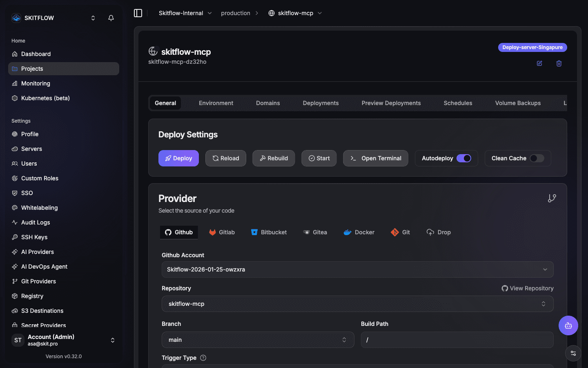588x368 pixels.
Task: Open Whitelabeling settings
Action: point(64,208)
